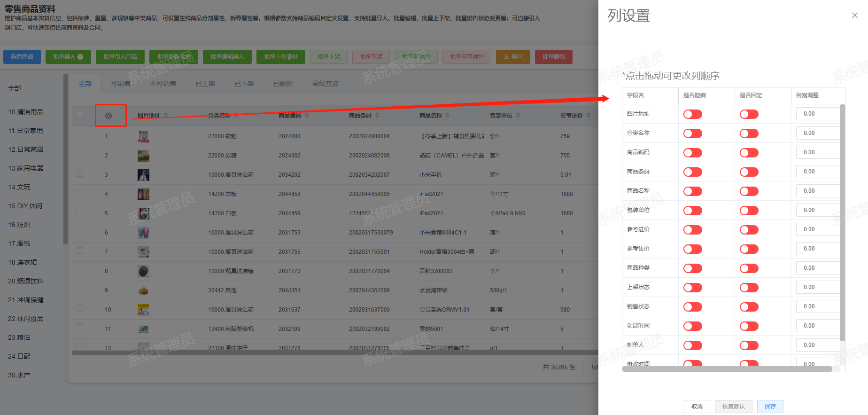
Task: Click 列宽调整 input for 商品种类
Action: point(817,268)
